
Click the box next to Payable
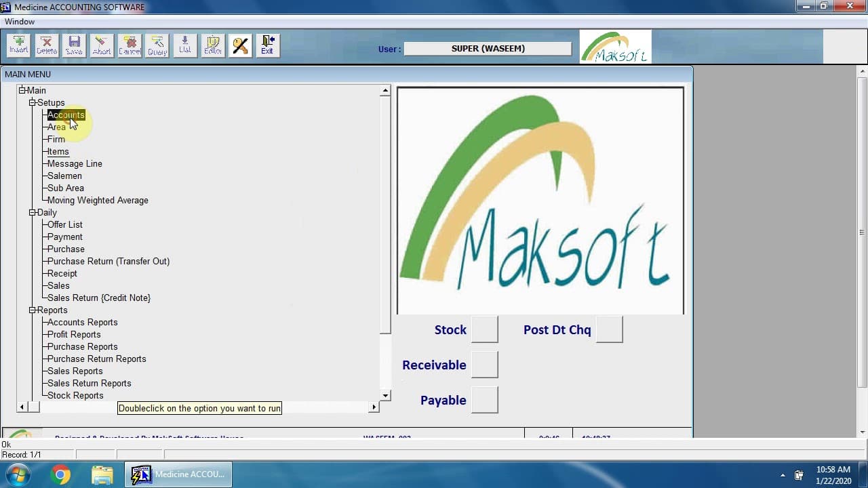[485, 400]
